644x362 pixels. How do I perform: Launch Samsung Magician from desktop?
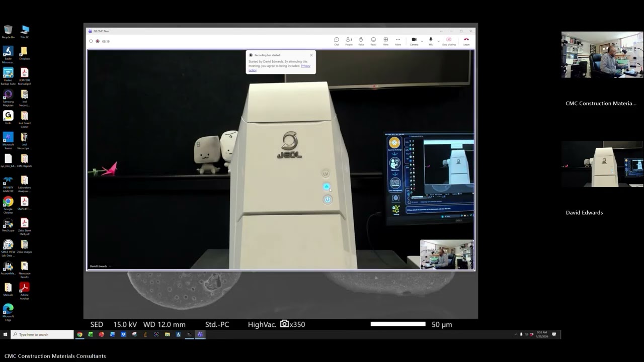[x=8, y=98]
